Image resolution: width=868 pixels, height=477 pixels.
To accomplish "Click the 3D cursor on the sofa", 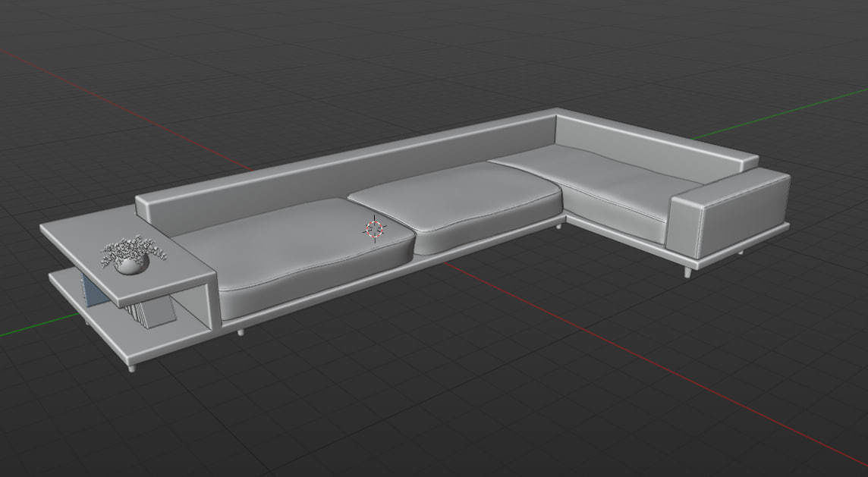I will [x=375, y=228].
